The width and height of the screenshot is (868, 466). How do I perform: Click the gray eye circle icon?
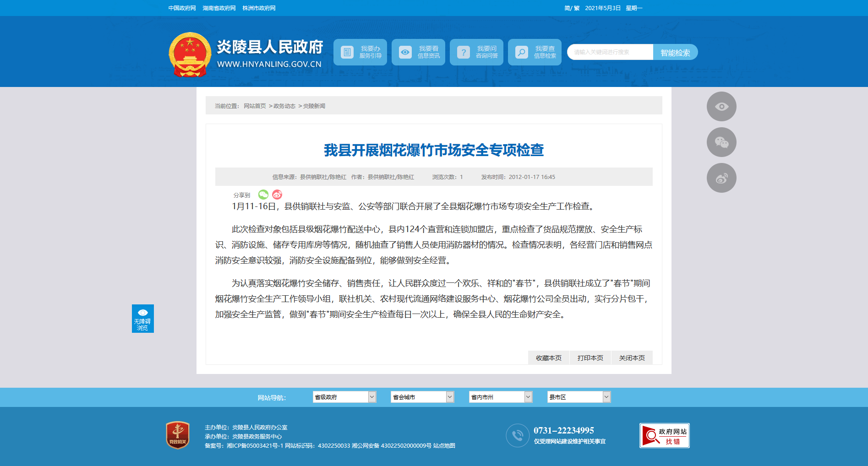(721, 107)
